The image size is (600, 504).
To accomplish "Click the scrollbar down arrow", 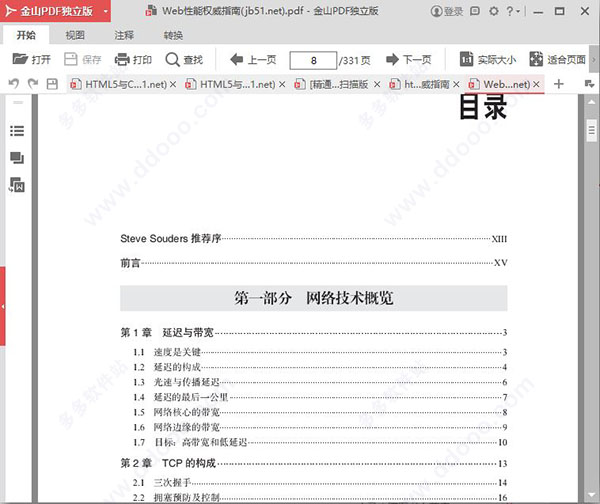I will pyautogui.click(x=592, y=495).
